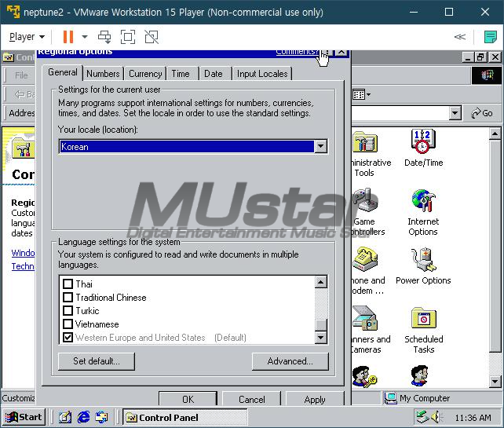
Task: Click the Windows logo throbber in Control Panel
Action: coord(487,75)
